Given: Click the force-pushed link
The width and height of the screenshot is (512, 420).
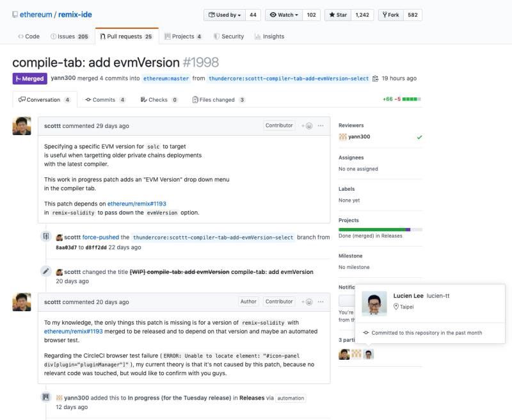Looking at the screenshot, I should pos(100,238).
